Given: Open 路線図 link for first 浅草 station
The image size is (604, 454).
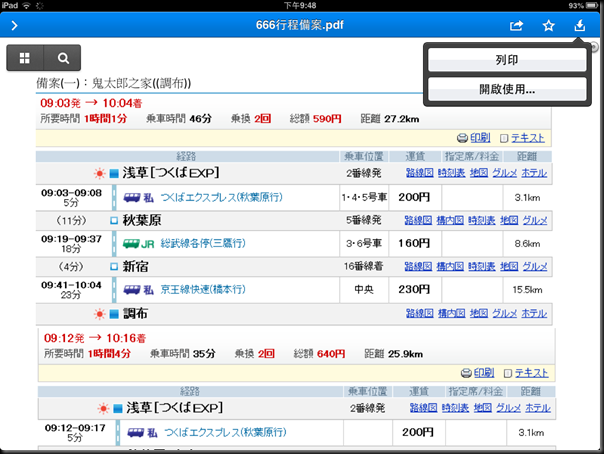Looking at the screenshot, I should click(x=419, y=173).
